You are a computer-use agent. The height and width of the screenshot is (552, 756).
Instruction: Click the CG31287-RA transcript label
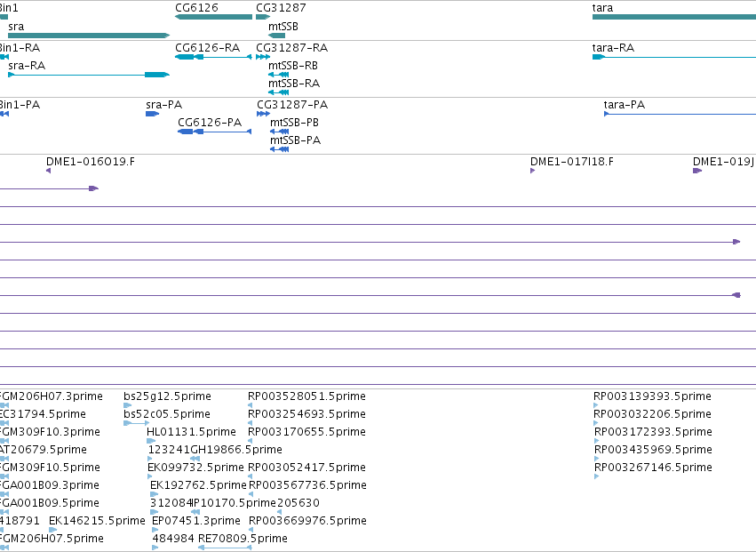pyautogui.click(x=291, y=48)
